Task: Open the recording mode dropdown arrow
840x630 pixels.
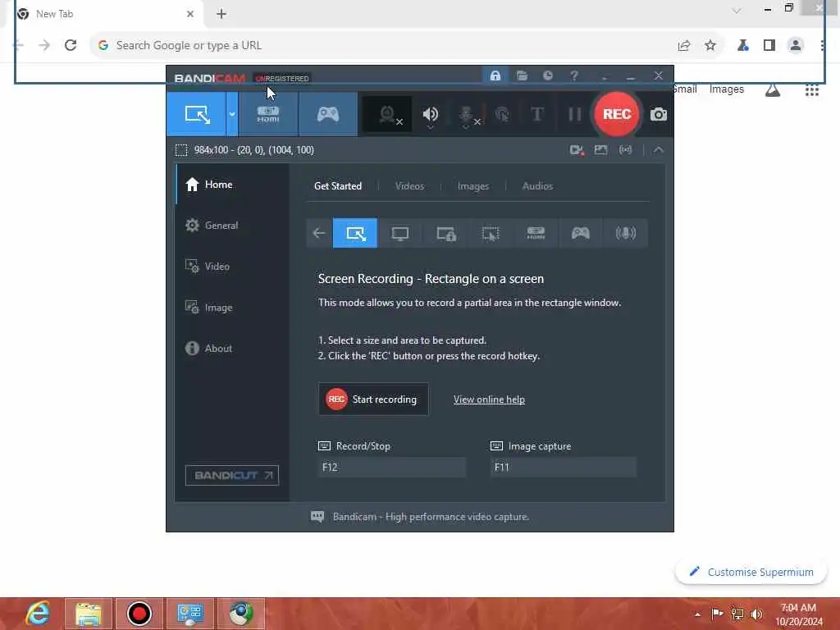Action: (232, 114)
